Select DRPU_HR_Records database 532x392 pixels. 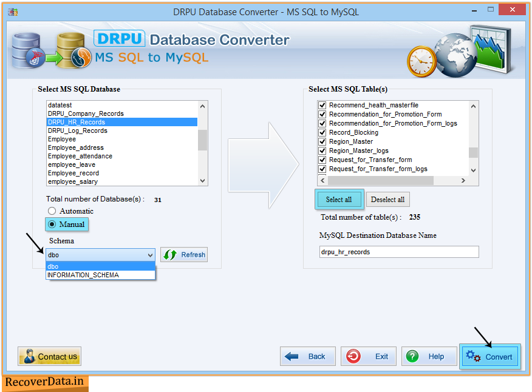[122, 122]
